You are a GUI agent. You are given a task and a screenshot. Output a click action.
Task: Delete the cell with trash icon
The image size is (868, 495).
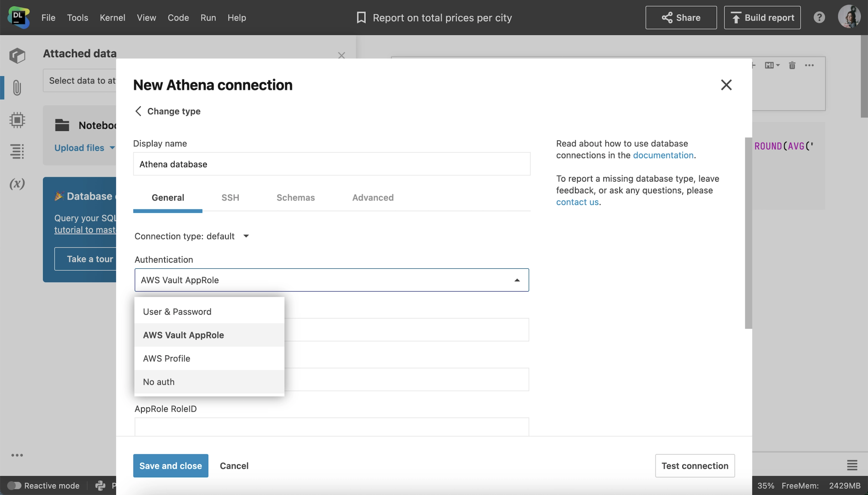[792, 65]
